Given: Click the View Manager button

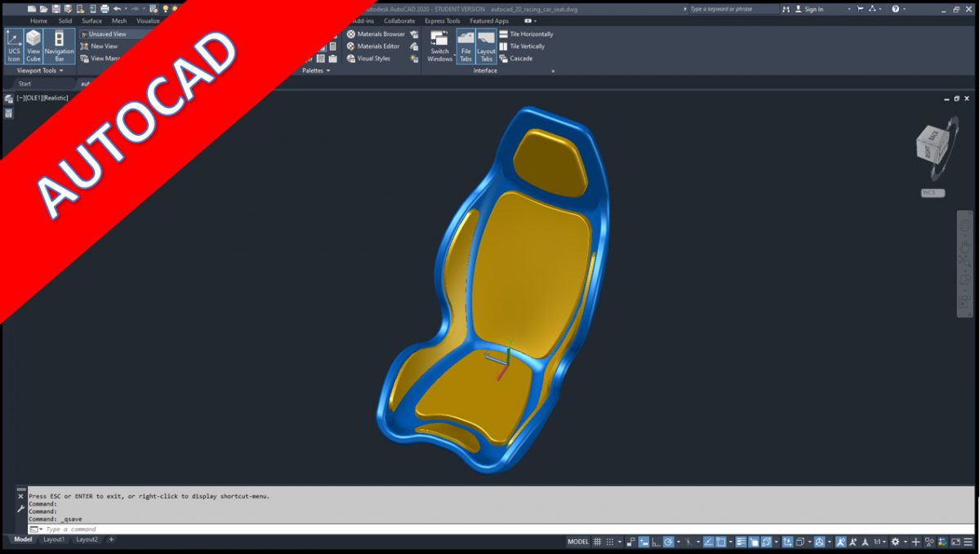Looking at the screenshot, I should 106,58.
